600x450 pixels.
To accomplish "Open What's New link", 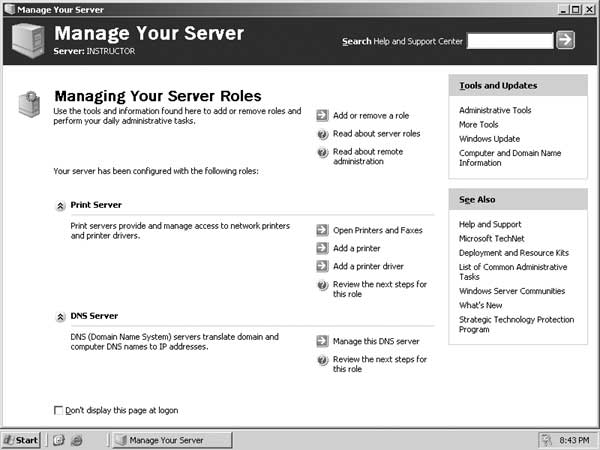I will coord(481,305).
